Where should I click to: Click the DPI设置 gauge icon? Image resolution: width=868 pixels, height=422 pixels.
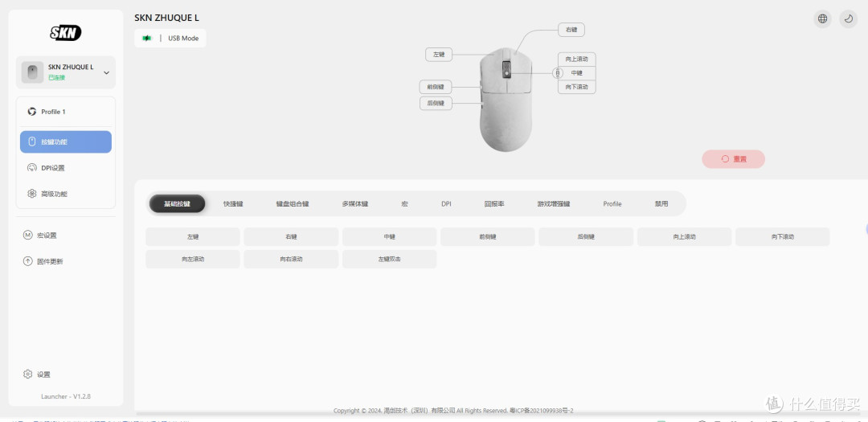tap(32, 168)
